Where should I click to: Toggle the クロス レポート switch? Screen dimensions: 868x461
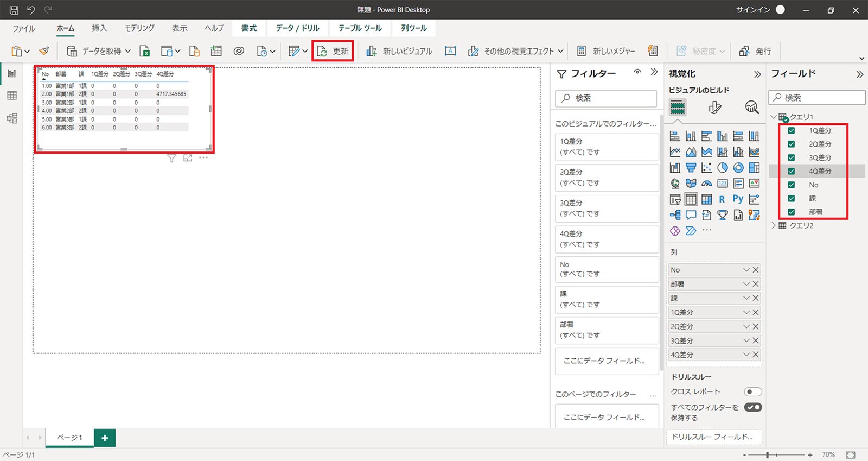[753, 391]
